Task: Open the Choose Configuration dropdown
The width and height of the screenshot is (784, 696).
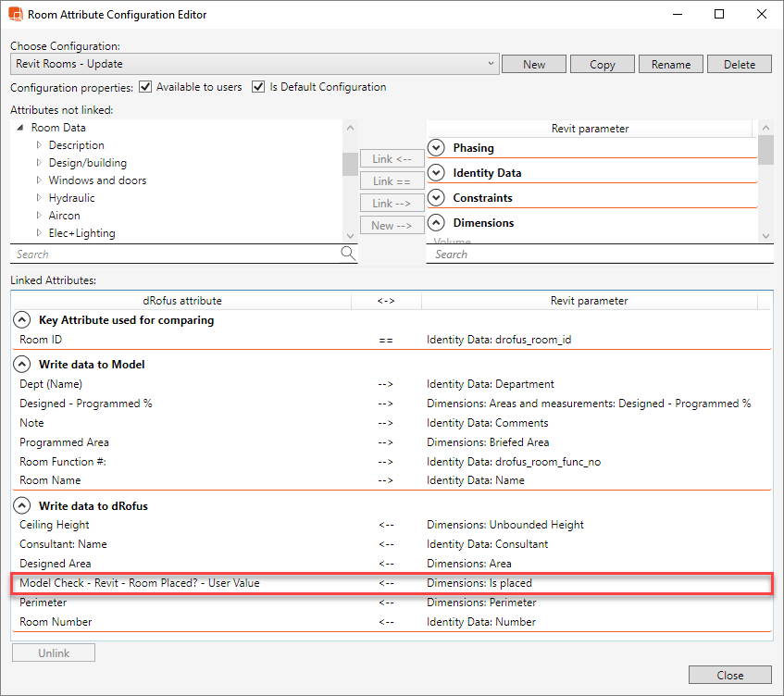Action: [x=492, y=64]
